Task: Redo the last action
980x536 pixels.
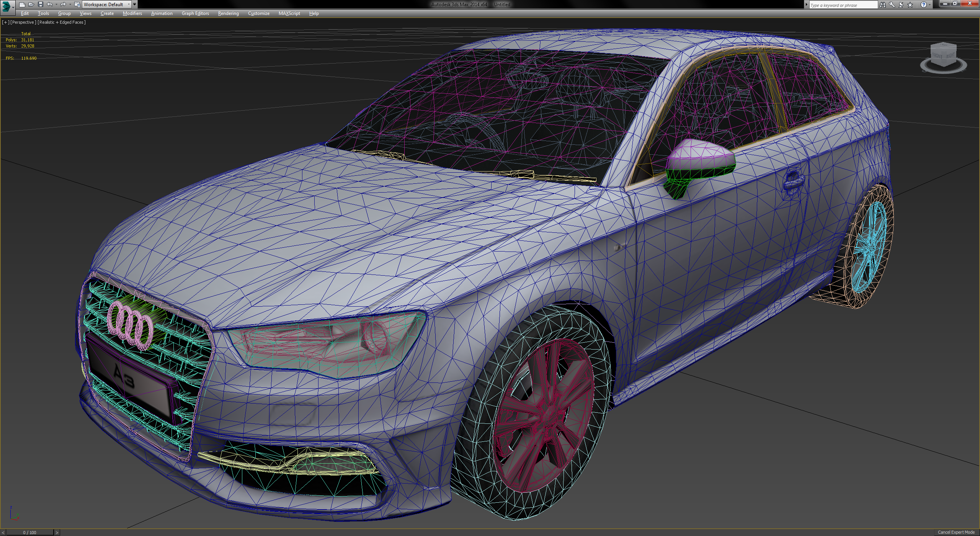Action: tap(64, 5)
